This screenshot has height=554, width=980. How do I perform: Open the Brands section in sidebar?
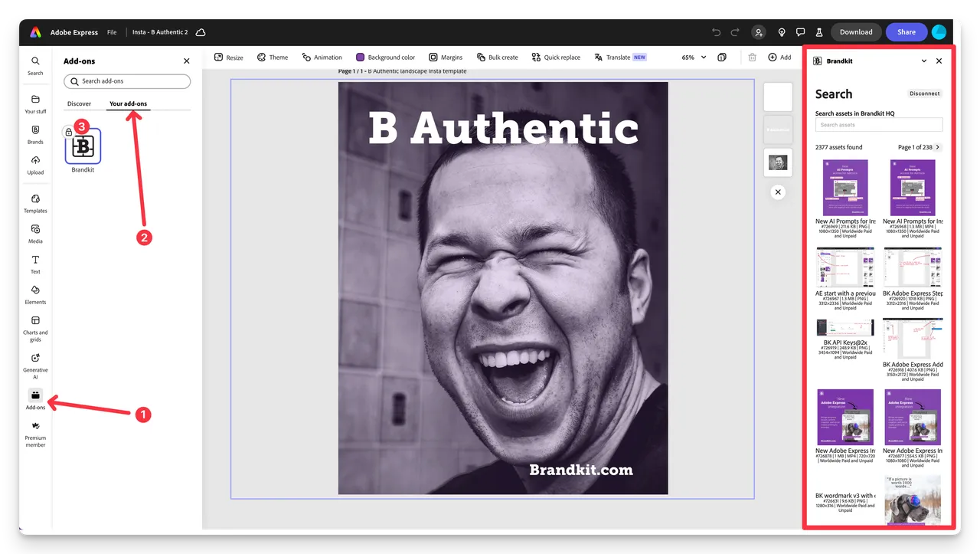[x=35, y=135]
